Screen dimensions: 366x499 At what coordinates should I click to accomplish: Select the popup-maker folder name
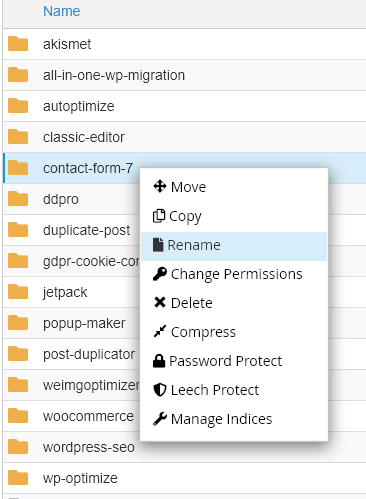pyautogui.click(x=84, y=324)
